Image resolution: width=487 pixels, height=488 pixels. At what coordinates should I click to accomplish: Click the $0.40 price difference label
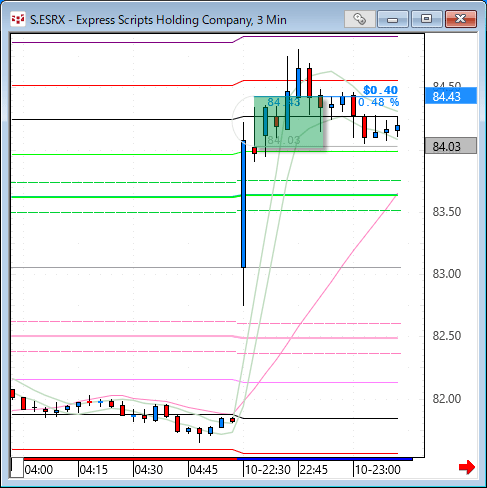coord(380,90)
